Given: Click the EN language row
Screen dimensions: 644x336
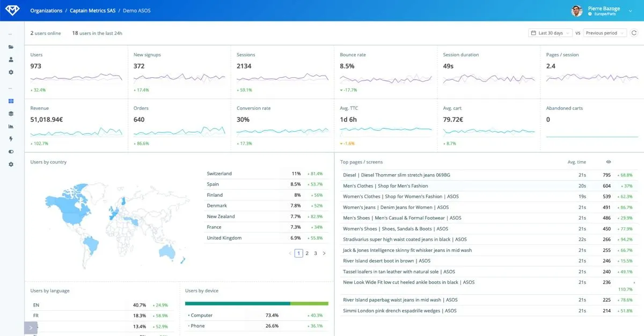Looking at the screenshot, I should tap(101, 305).
